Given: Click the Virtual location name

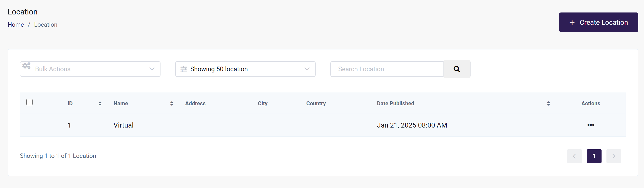Looking at the screenshot, I should coord(123,125).
